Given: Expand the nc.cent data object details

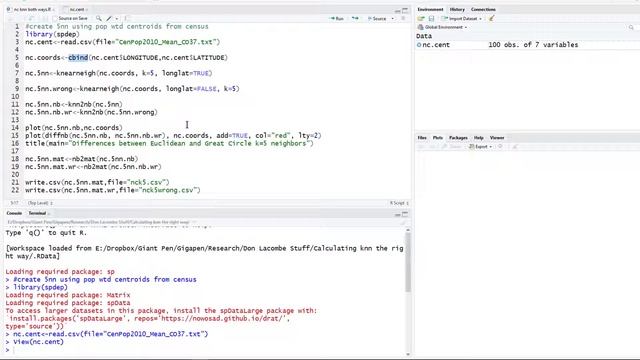Looking at the screenshot, I should pyautogui.click(x=419, y=45).
